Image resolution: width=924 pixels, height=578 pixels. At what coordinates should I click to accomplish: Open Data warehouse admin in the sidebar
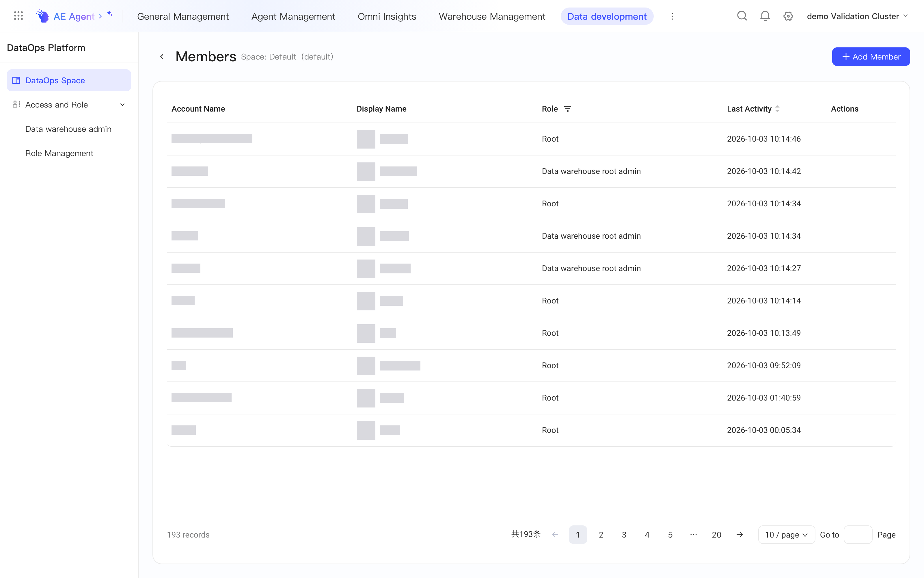click(x=68, y=129)
